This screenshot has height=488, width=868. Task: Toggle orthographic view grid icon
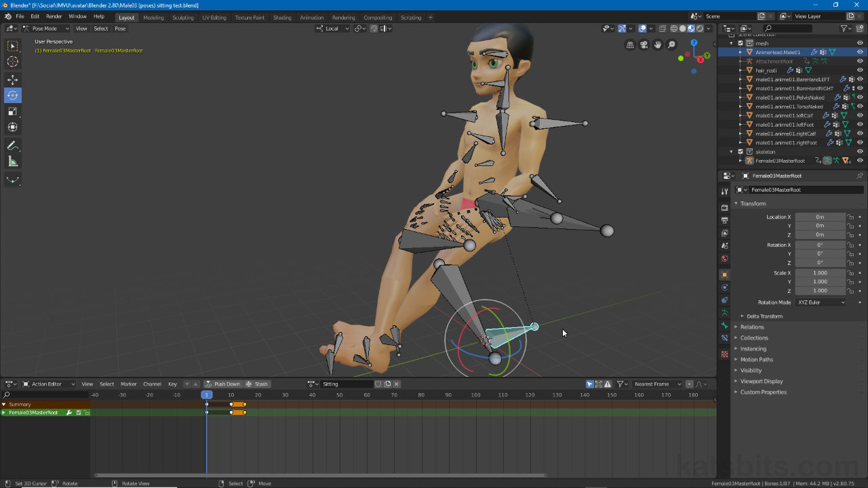pos(630,45)
